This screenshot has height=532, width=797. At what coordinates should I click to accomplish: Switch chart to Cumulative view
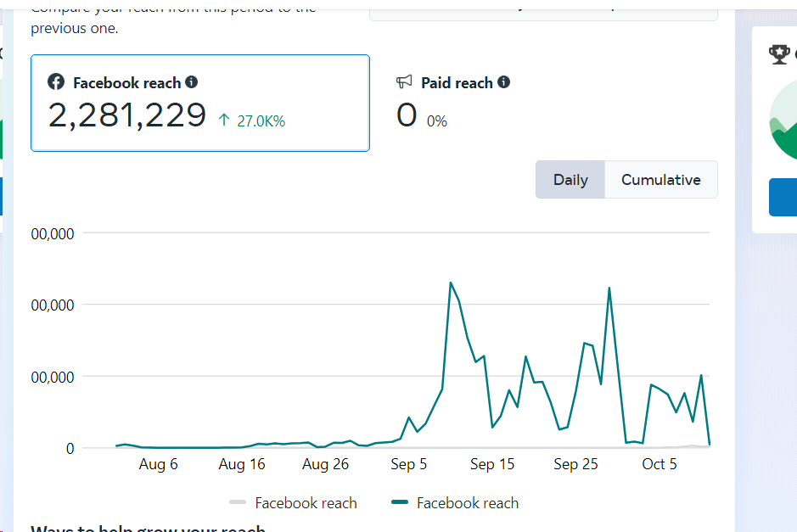(x=661, y=180)
